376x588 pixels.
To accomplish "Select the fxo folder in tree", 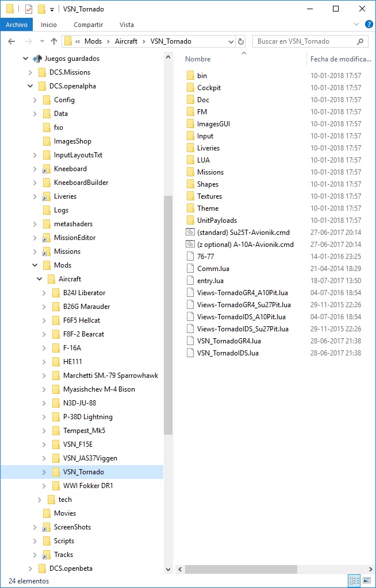I will click(x=59, y=127).
